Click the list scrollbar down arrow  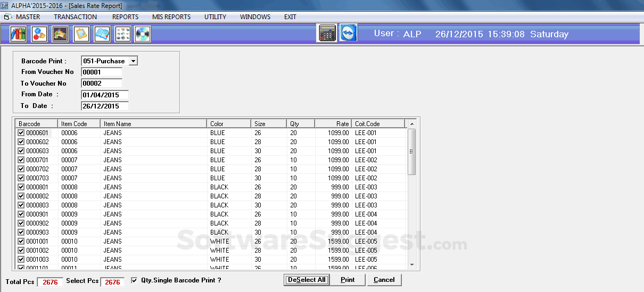tap(411, 265)
